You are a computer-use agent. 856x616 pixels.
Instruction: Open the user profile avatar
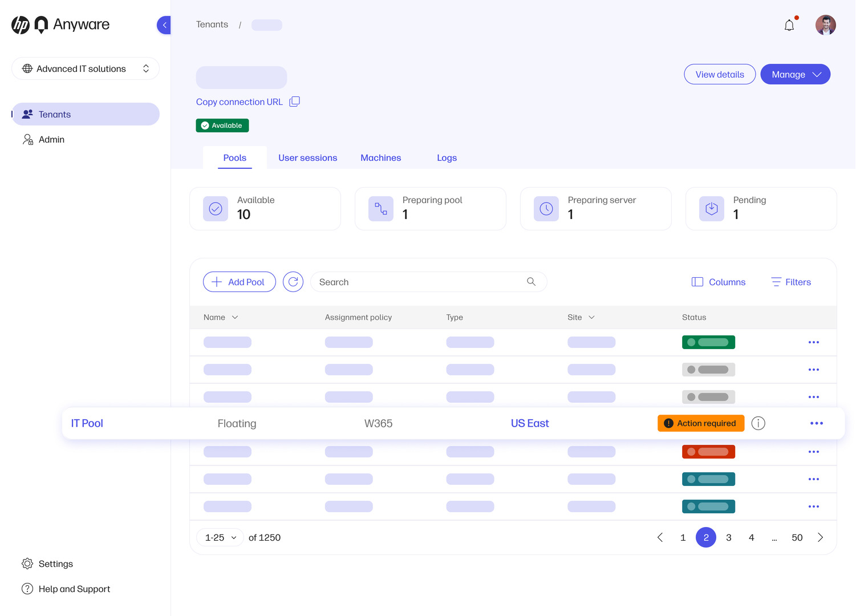[x=825, y=25]
